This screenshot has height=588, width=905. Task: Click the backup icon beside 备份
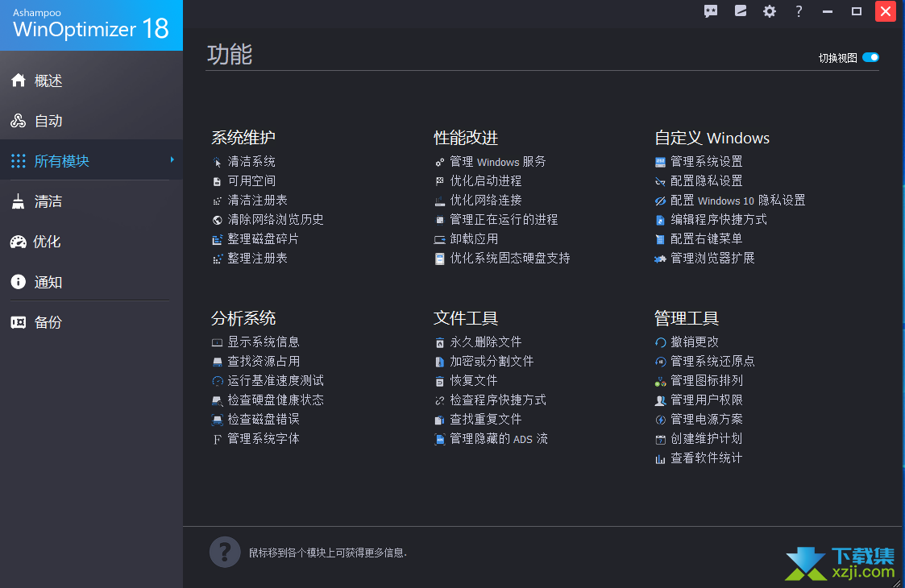19,322
